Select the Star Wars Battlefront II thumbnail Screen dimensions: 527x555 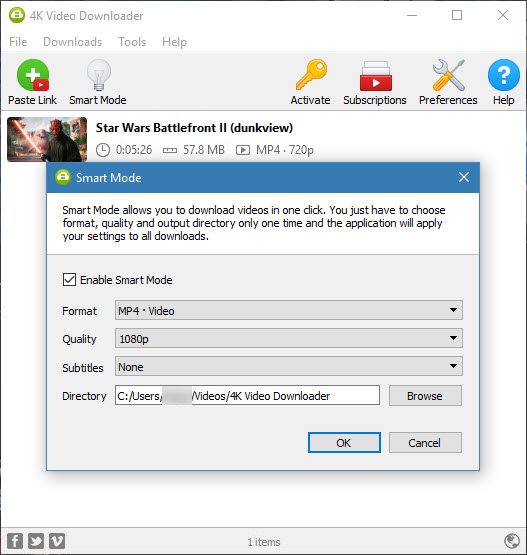tap(47, 139)
